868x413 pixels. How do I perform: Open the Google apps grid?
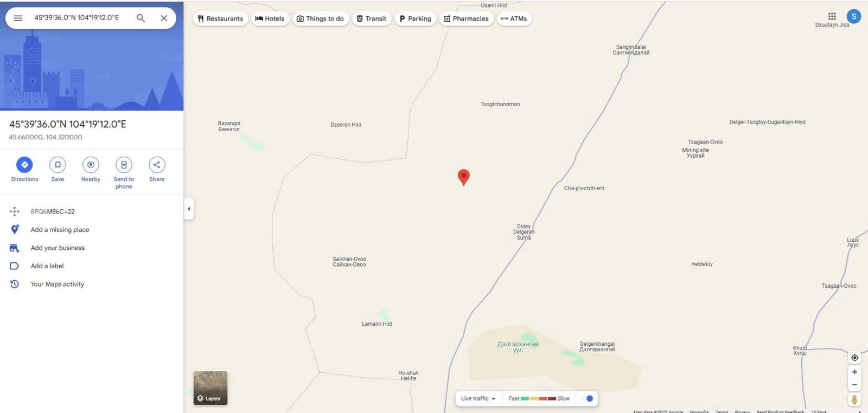point(832,16)
